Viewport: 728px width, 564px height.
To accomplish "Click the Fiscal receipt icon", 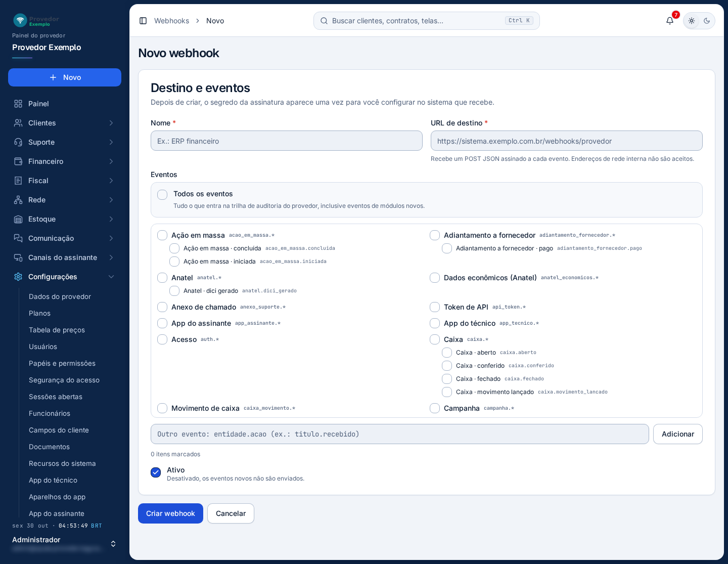I will (18, 181).
